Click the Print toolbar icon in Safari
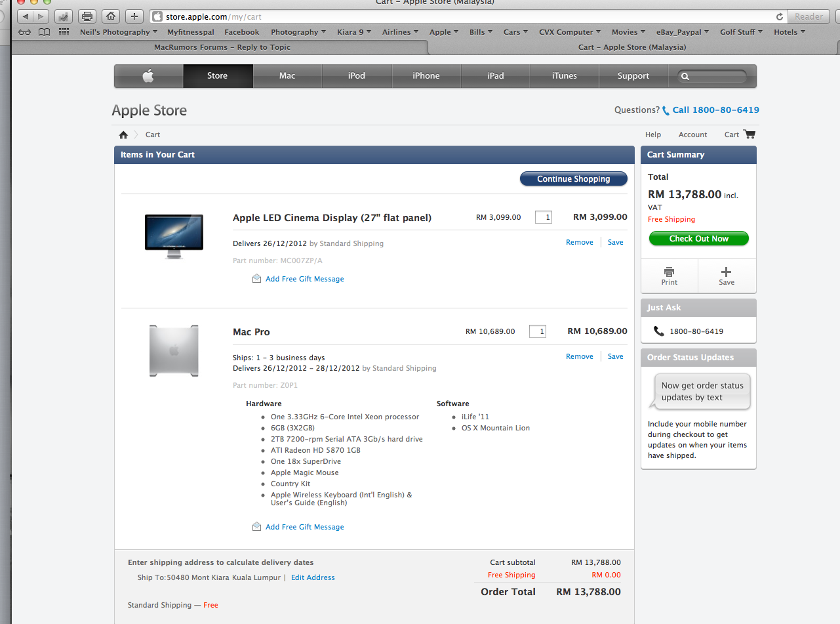 point(87,16)
